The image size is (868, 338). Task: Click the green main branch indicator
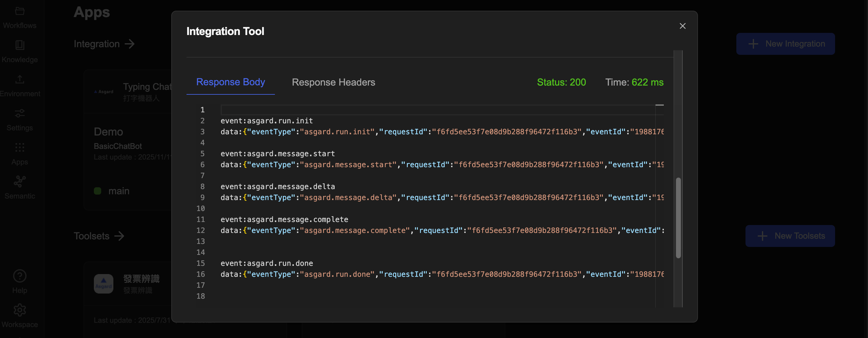click(x=98, y=191)
